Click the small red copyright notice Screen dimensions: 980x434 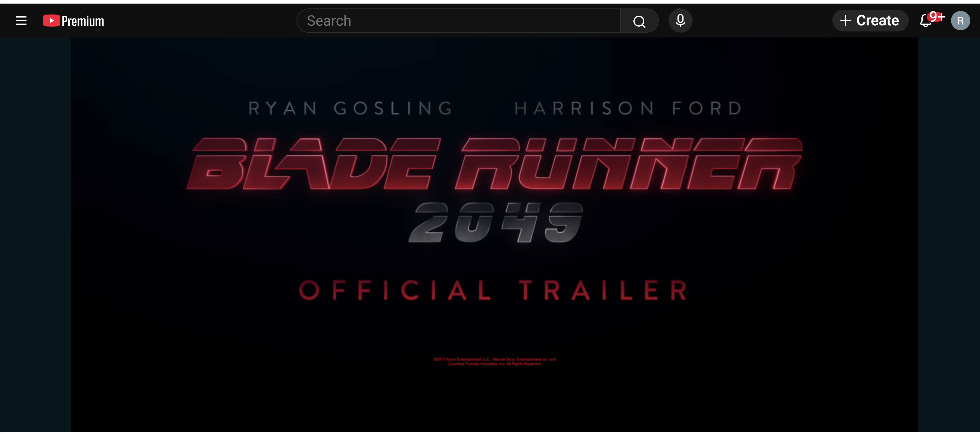[x=495, y=361]
